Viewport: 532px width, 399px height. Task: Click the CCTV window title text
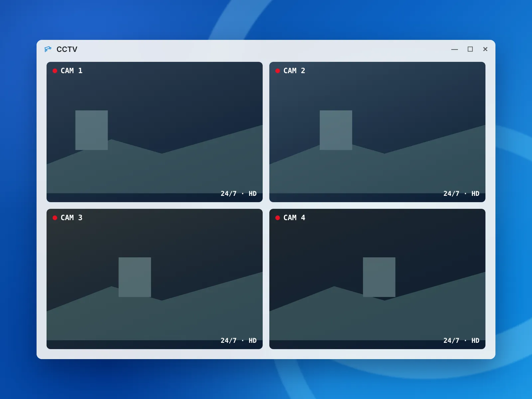tap(67, 49)
